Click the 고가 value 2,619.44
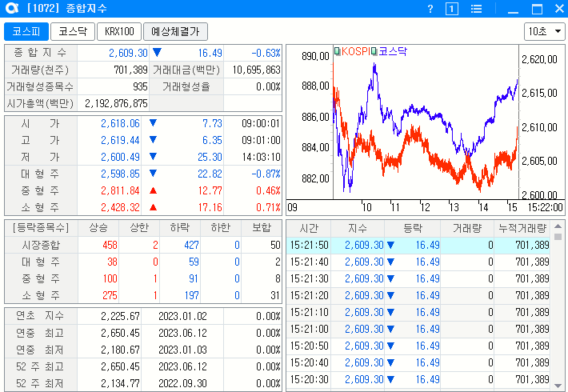Image resolution: width=568 pixels, height=392 pixels. (120, 140)
